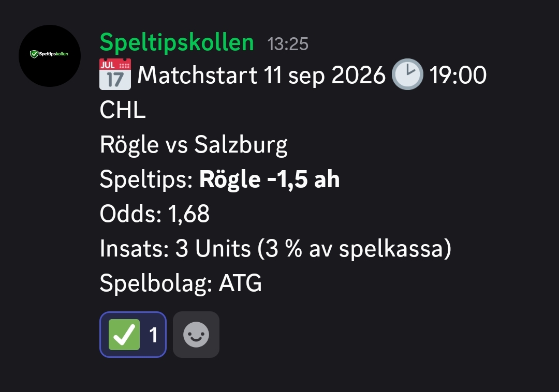
Task: Click the 19:00 start time text
Action: coord(458,75)
